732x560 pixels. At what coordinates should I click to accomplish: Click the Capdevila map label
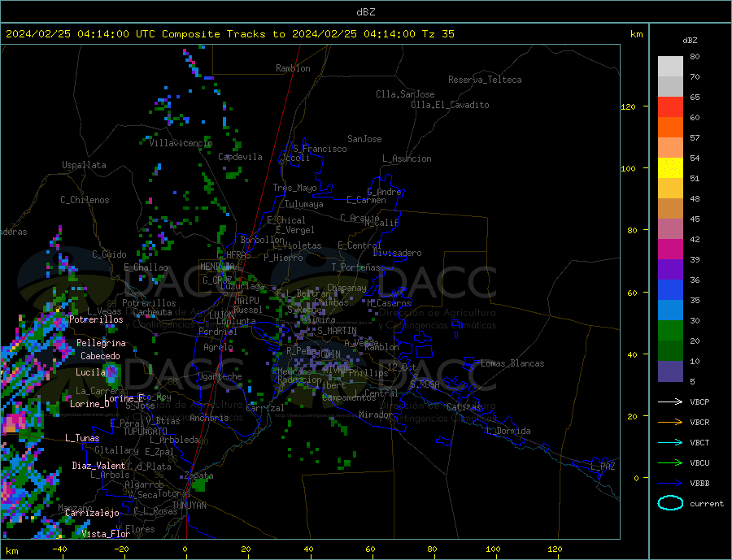(x=240, y=157)
